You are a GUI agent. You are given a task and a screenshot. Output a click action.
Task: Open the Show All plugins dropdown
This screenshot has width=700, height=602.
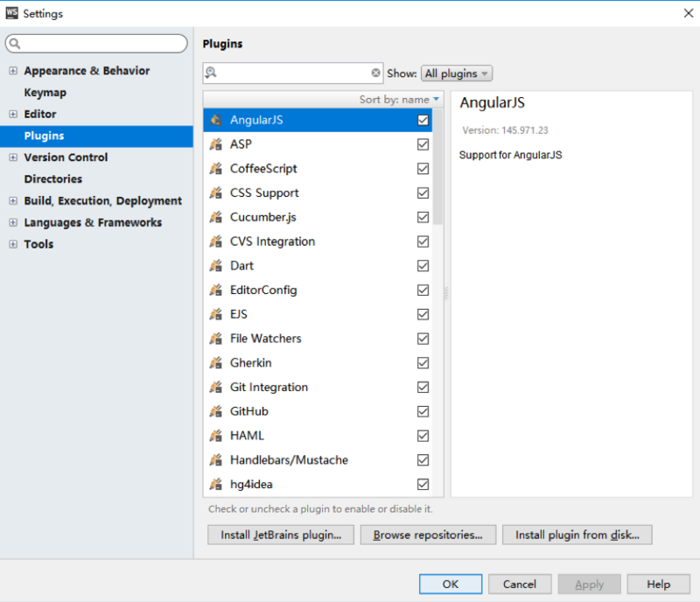pyautogui.click(x=457, y=73)
